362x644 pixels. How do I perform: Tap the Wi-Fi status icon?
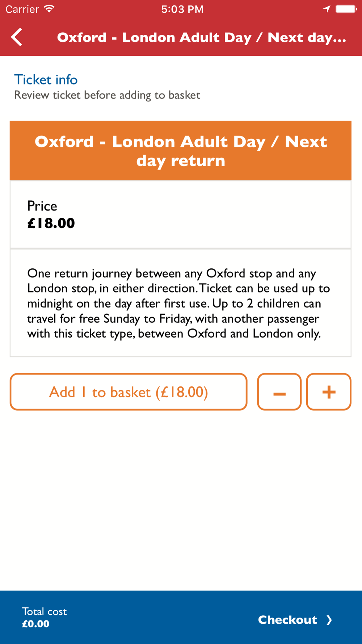[49, 9]
